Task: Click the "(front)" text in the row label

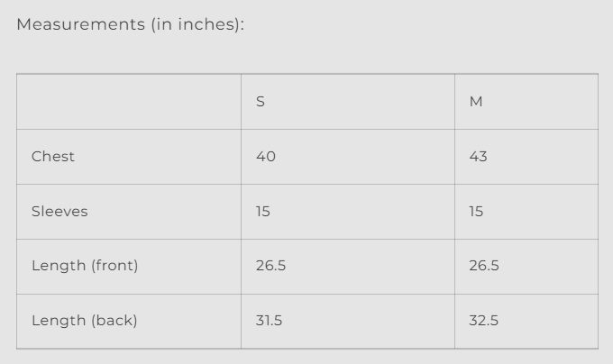Action: point(114,266)
